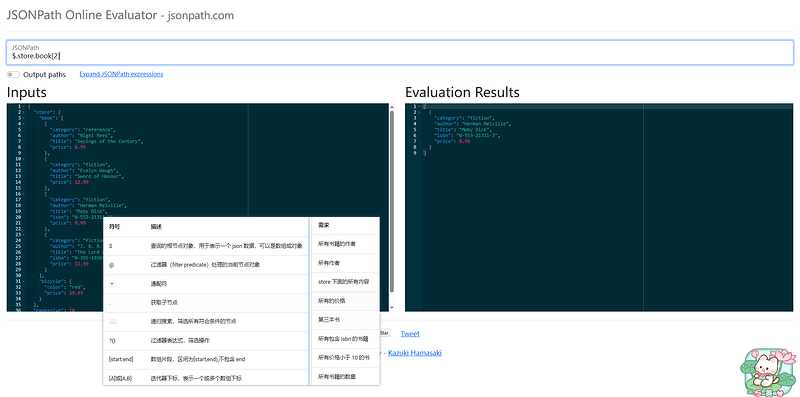Open the Tweet link
This screenshot has height=397, width=800.
pyautogui.click(x=410, y=334)
